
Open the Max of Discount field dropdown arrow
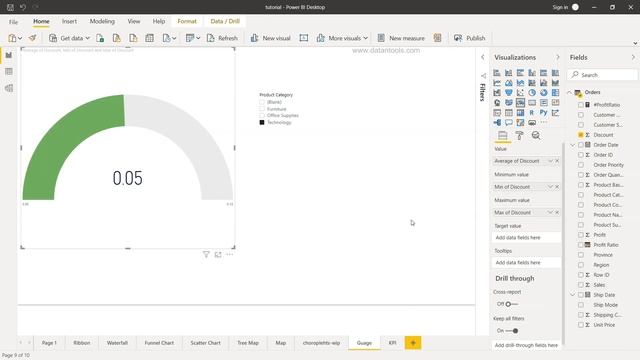[x=550, y=212]
